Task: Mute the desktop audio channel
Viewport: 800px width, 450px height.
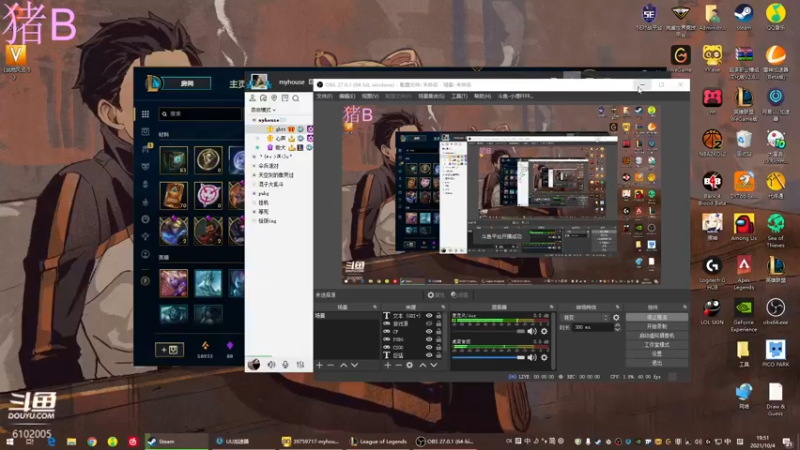Action: point(532,358)
